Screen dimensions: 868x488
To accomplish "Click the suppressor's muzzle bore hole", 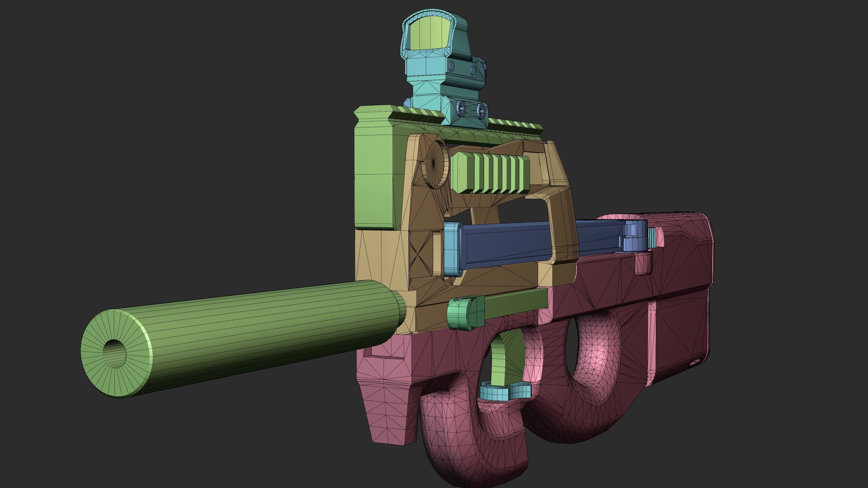I will pos(115,354).
